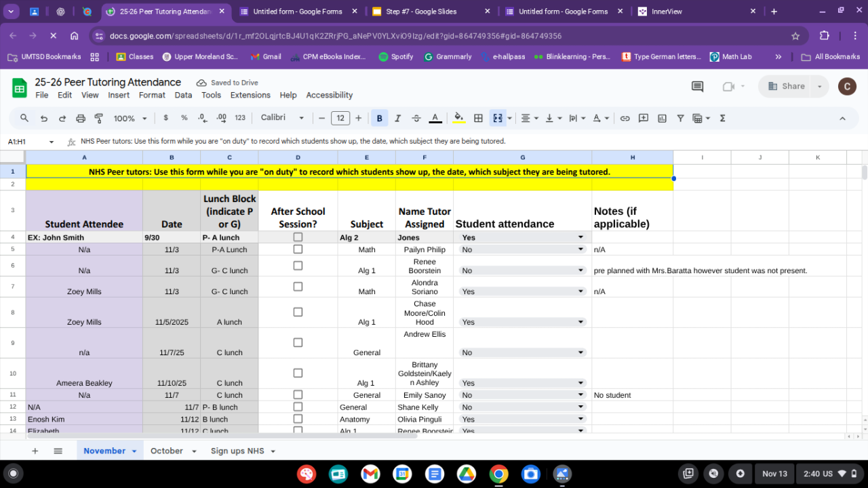The width and height of the screenshot is (868, 488).
Task: Check After School box for Emily Sanoy row
Action: coord(298,394)
